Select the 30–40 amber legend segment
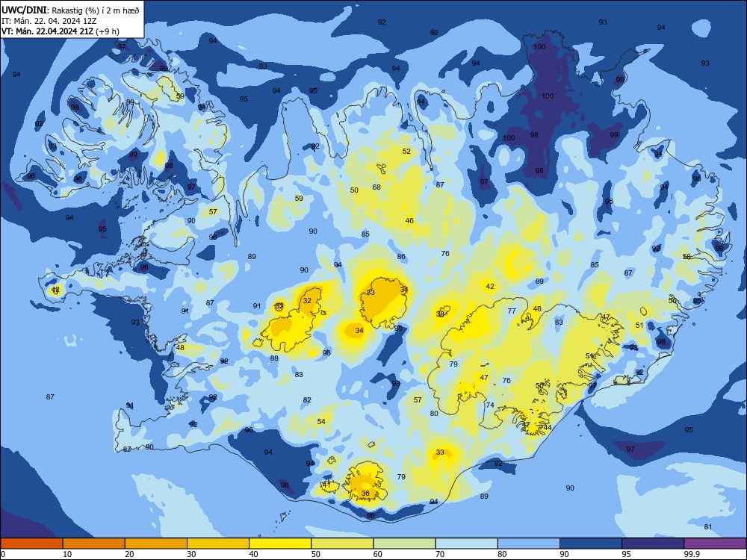 pyautogui.click(x=218, y=544)
